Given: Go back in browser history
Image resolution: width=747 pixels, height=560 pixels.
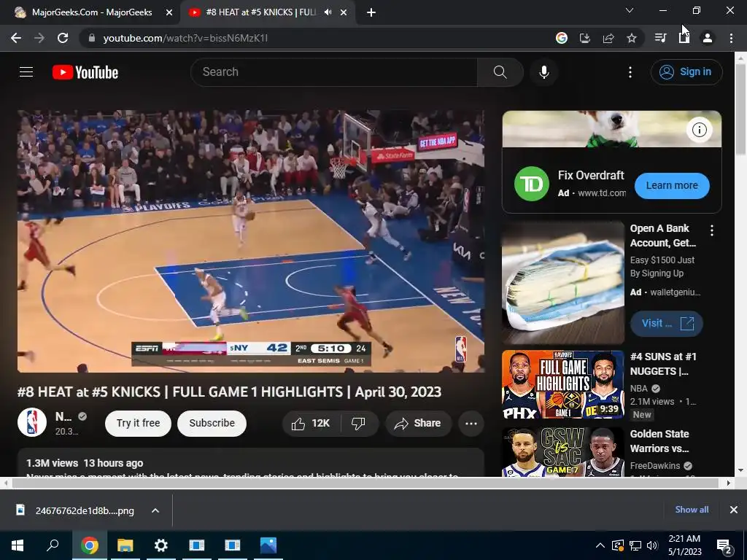Looking at the screenshot, I should (x=16, y=38).
